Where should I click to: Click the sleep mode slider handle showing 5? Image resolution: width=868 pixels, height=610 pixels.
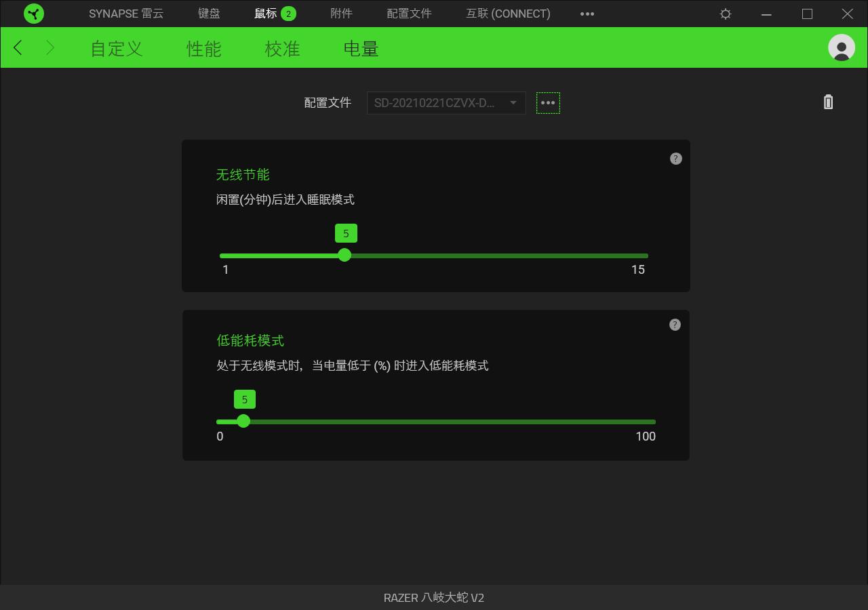(344, 255)
